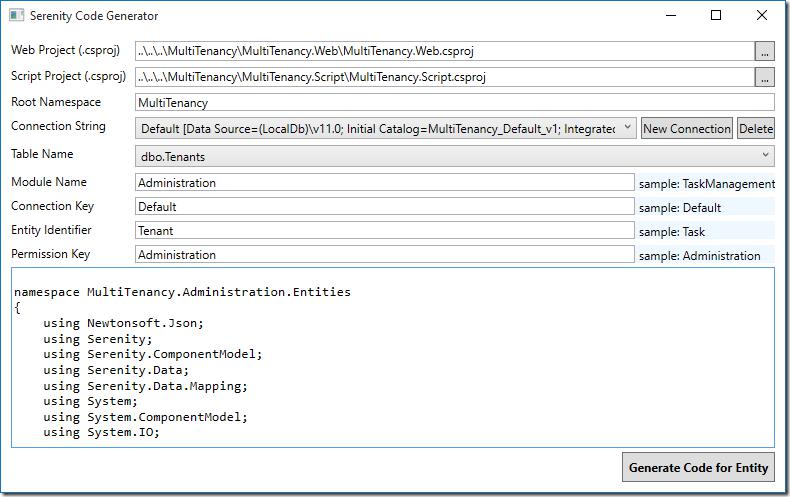
Task: Select the Connection String combo box text
Action: point(377,129)
